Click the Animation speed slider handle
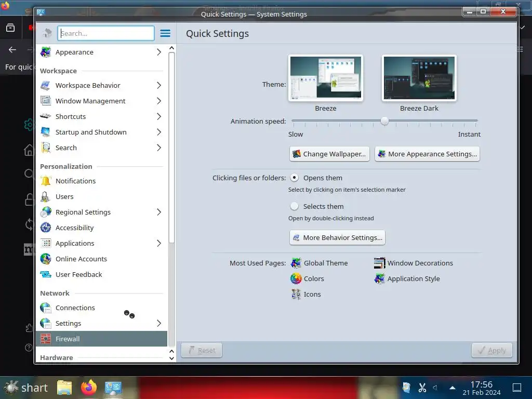This screenshot has height=399, width=532. click(x=384, y=121)
